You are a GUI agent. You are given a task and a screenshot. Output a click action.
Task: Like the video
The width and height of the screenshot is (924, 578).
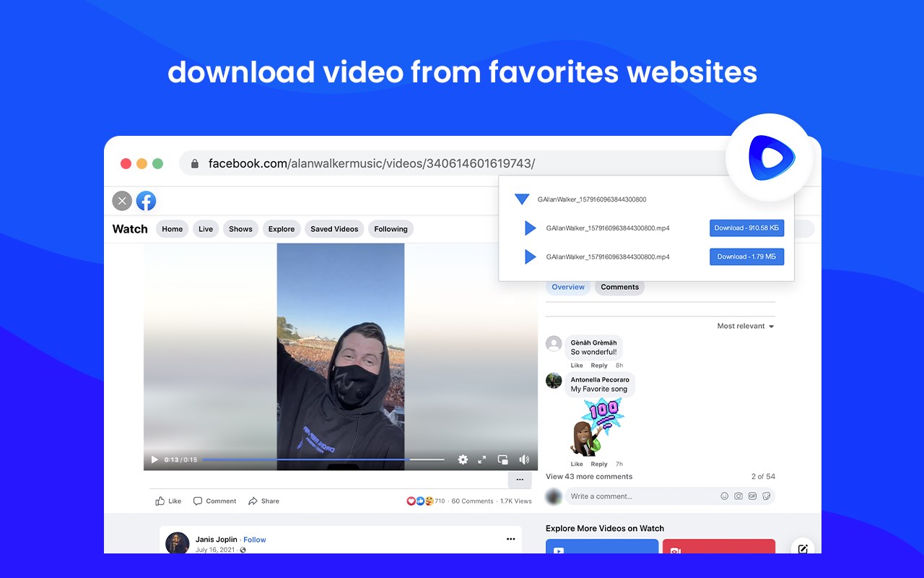(168, 501)
